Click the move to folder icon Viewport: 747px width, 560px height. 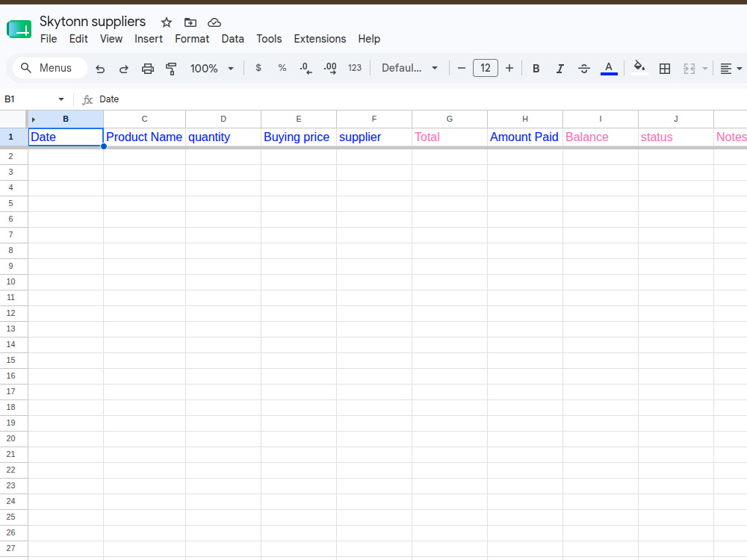190,22
